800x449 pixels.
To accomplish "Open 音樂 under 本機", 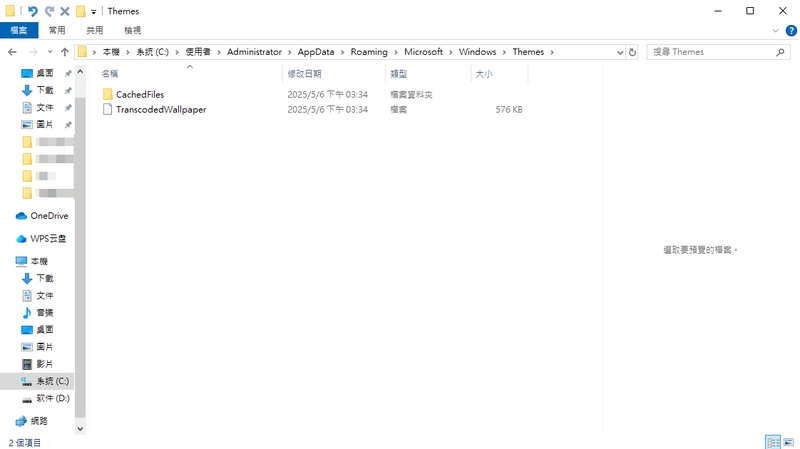I will (x=44, y=312).
